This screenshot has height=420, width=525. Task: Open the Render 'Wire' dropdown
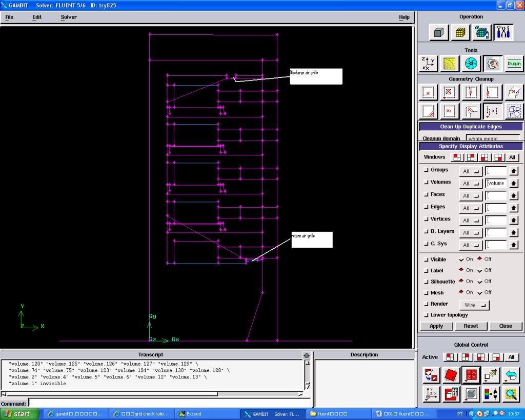[474, 305]
